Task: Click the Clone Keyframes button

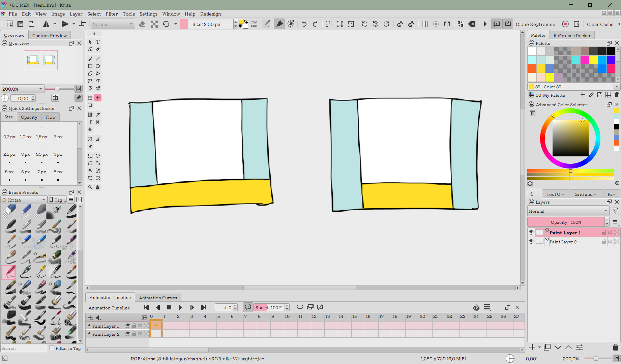Action: [x=535, y=24]
